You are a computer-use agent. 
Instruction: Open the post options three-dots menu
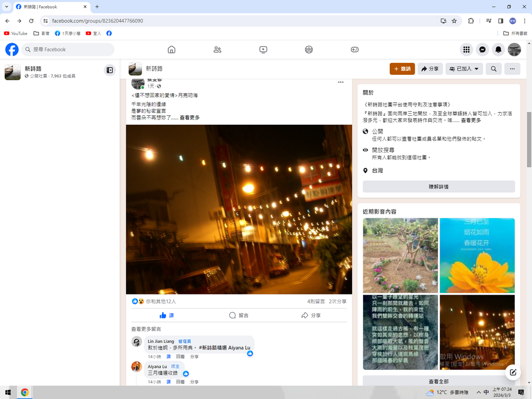coord(341,82)
